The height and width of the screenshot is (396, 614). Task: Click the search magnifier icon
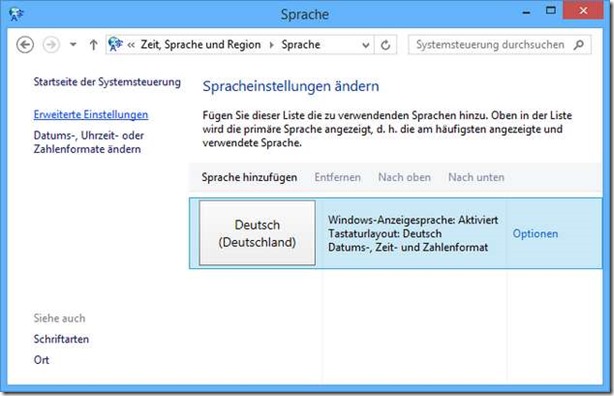click(579, 45)
